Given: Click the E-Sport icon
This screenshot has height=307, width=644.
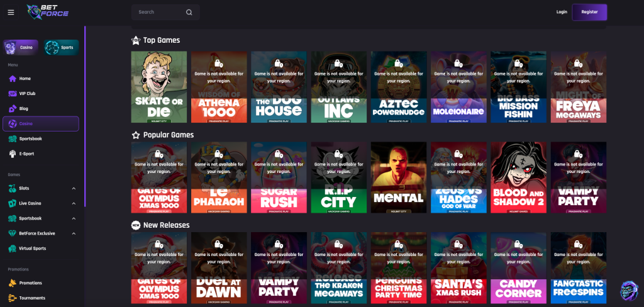Looking at the screenshot, I should pos(13,153).
